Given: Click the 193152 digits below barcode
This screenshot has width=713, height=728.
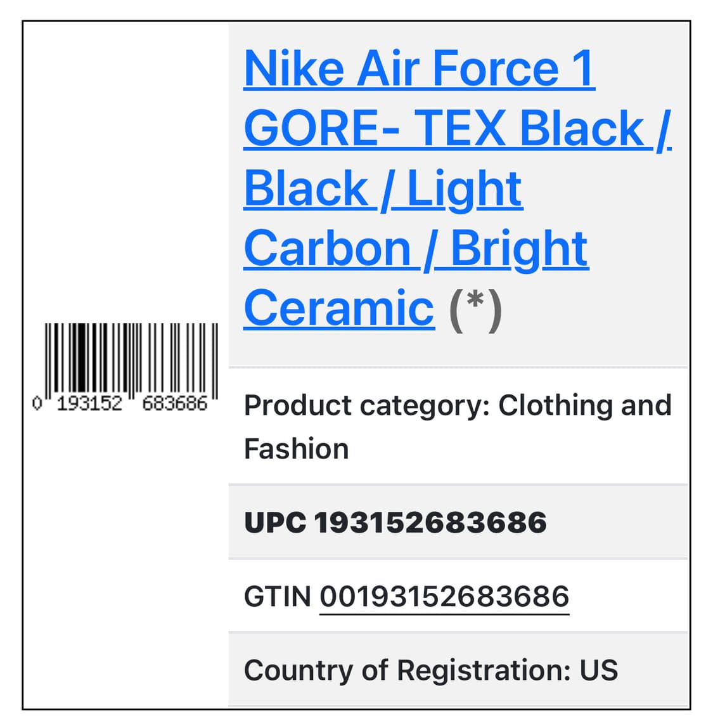Looking at the screenshot, I should 89,403.
